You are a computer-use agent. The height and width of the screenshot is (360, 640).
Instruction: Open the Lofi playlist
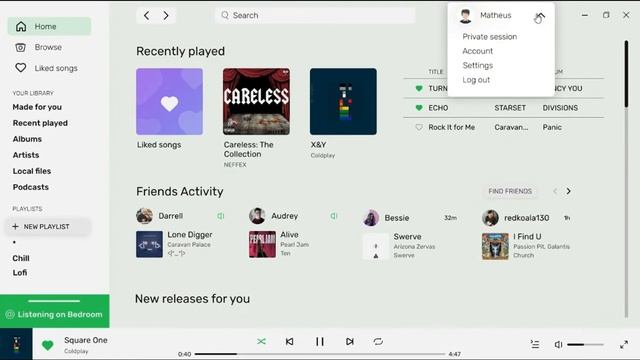[20, 273]
